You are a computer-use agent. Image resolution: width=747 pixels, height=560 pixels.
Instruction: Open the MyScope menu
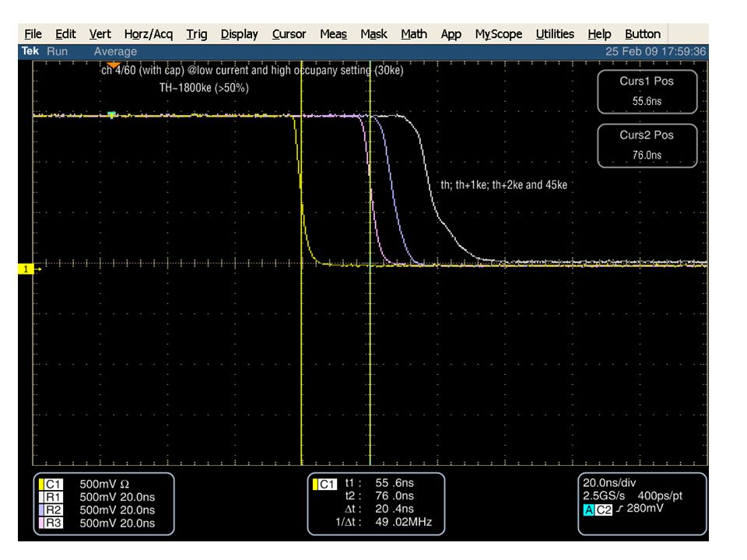498,34
